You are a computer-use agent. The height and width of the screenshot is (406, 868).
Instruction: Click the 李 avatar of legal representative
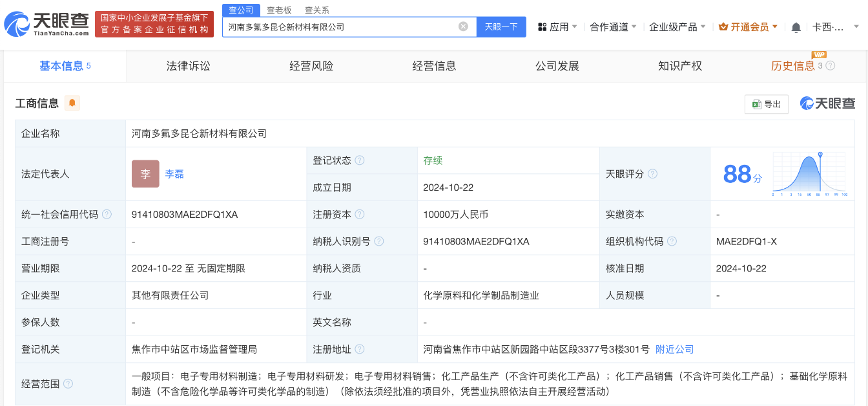coord(145,174)
